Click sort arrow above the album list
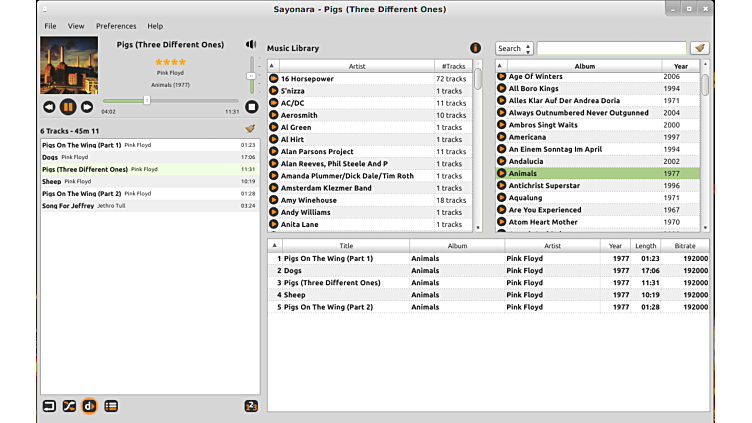Viewport: 752px width, 423px height. pos(502,66)
